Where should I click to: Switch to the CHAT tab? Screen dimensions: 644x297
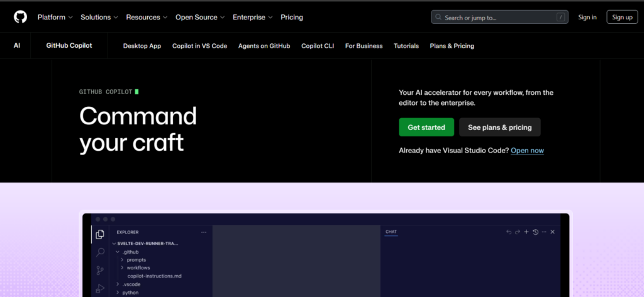[x=391, y=232]
